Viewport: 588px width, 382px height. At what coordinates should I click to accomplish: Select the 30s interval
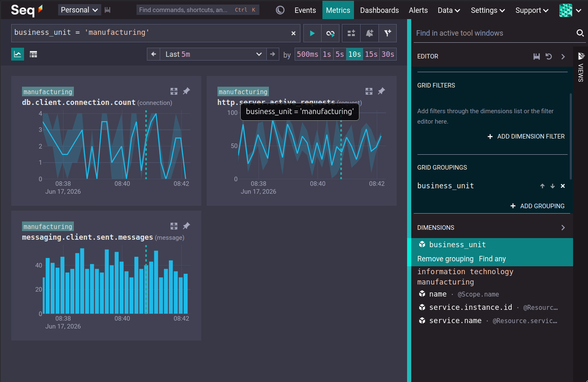(388, 54)
